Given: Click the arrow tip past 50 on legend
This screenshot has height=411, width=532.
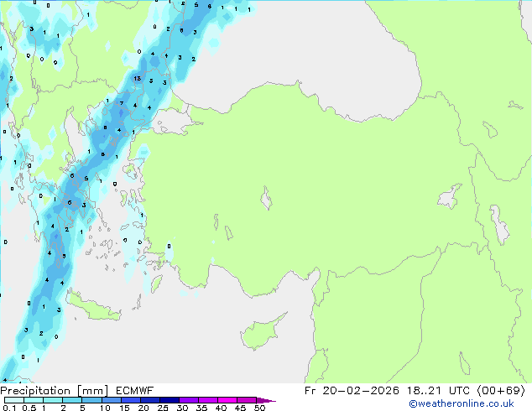Looking at the screenshot, I should click(266, 400).
